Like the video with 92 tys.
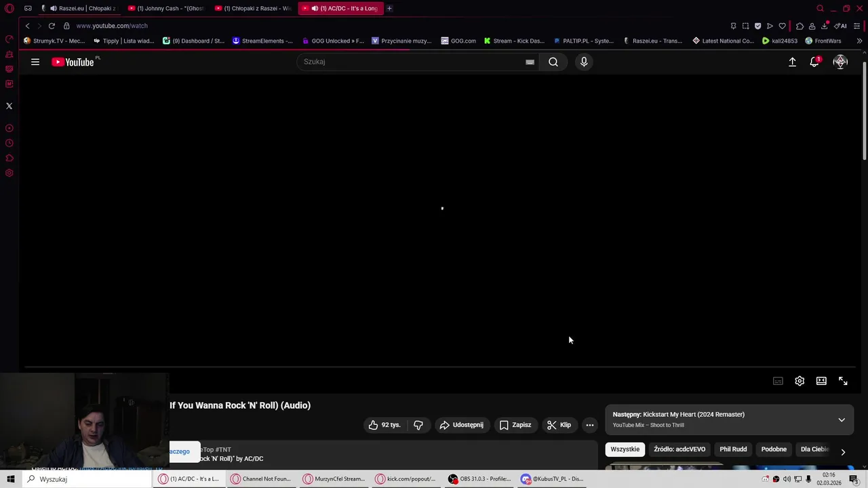 [384, 425]
